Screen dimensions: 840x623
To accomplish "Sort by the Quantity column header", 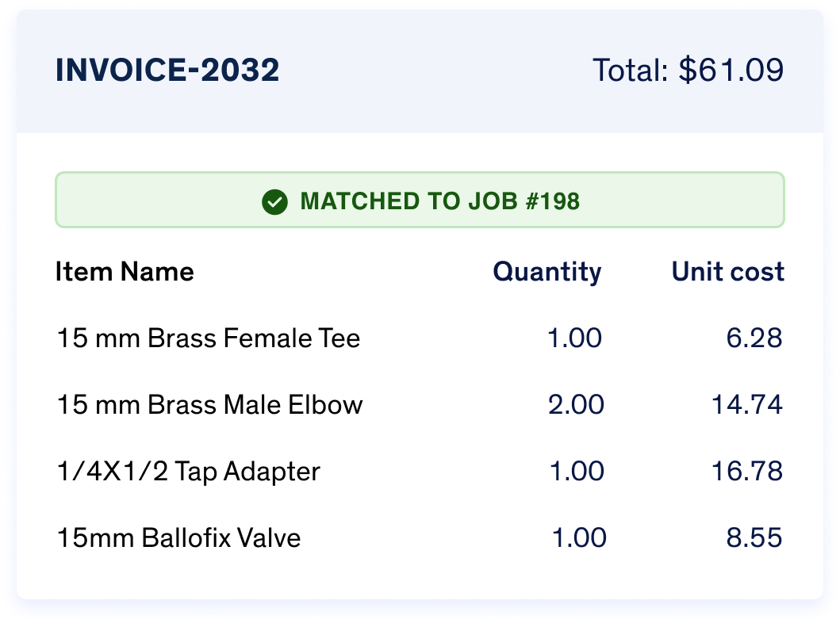I will [x=547, y=273].
